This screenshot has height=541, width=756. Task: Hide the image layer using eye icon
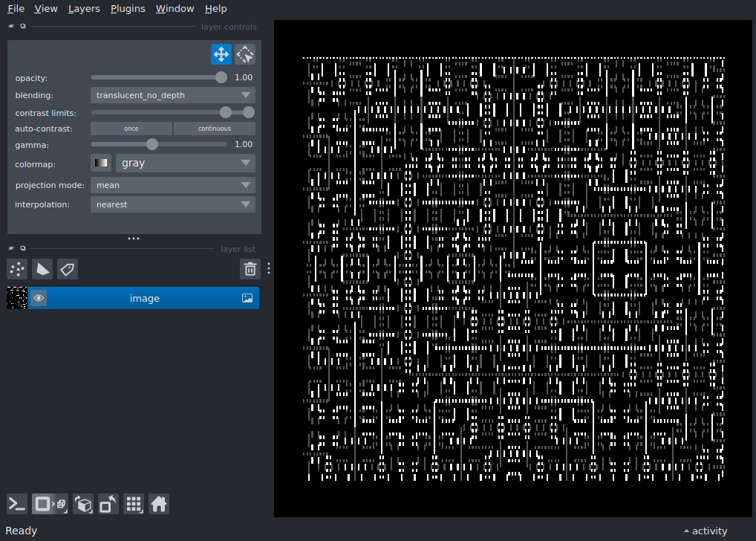pyautogui.click(x=39, y=298)
